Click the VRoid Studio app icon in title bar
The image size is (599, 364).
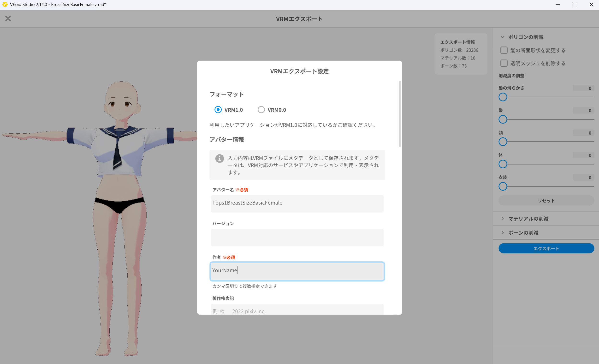(x=5, y=4)
